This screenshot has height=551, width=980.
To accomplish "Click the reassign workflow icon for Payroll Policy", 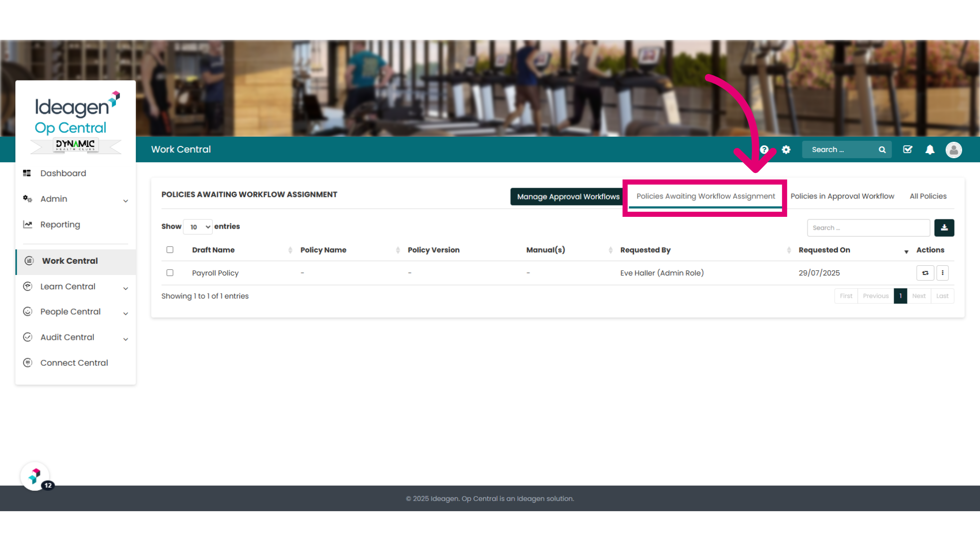I will pos(925,273).
